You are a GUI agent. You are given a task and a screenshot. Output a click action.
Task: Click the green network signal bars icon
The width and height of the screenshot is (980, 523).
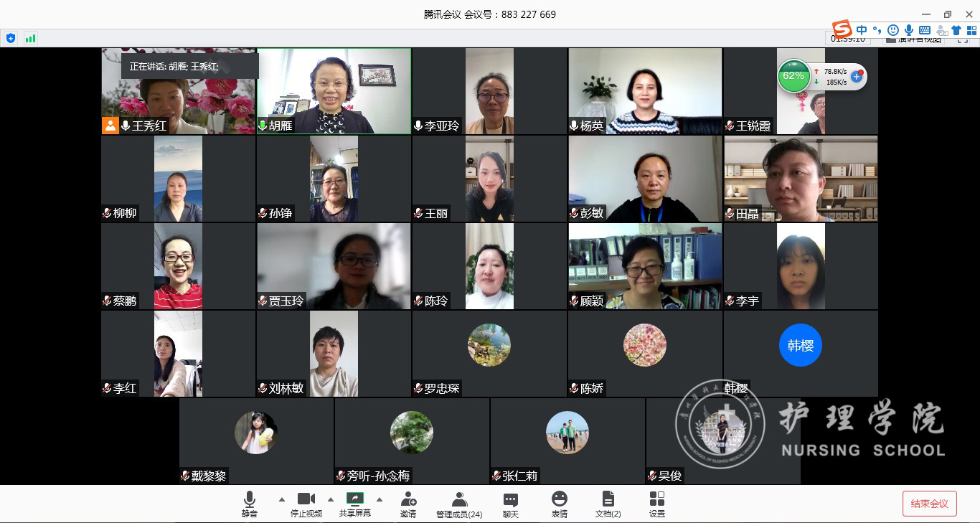[30, 38]
